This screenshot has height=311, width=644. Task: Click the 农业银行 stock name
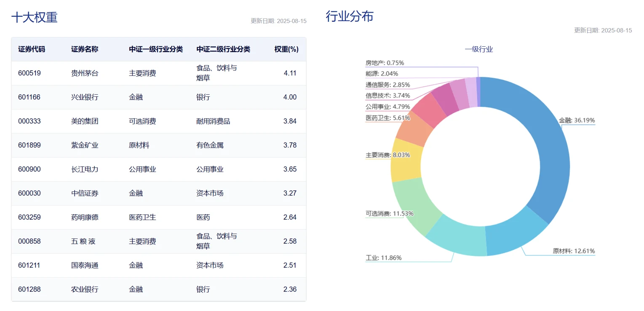(85, 290)
